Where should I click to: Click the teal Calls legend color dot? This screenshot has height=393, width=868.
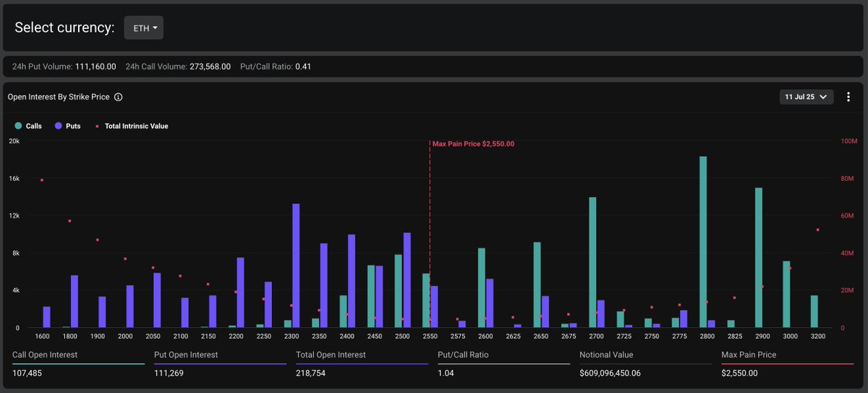pos(18,126)
